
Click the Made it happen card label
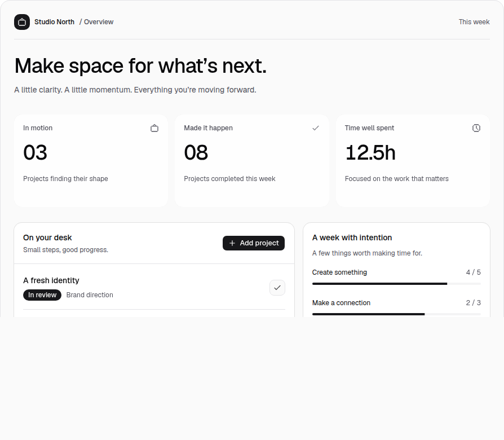[x=208, y=128]
